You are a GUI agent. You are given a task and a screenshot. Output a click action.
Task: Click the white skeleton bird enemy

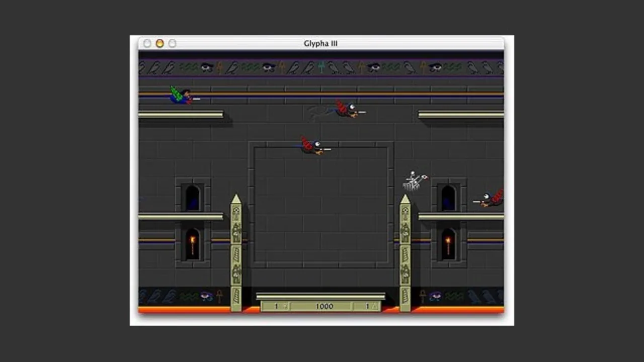415,182
